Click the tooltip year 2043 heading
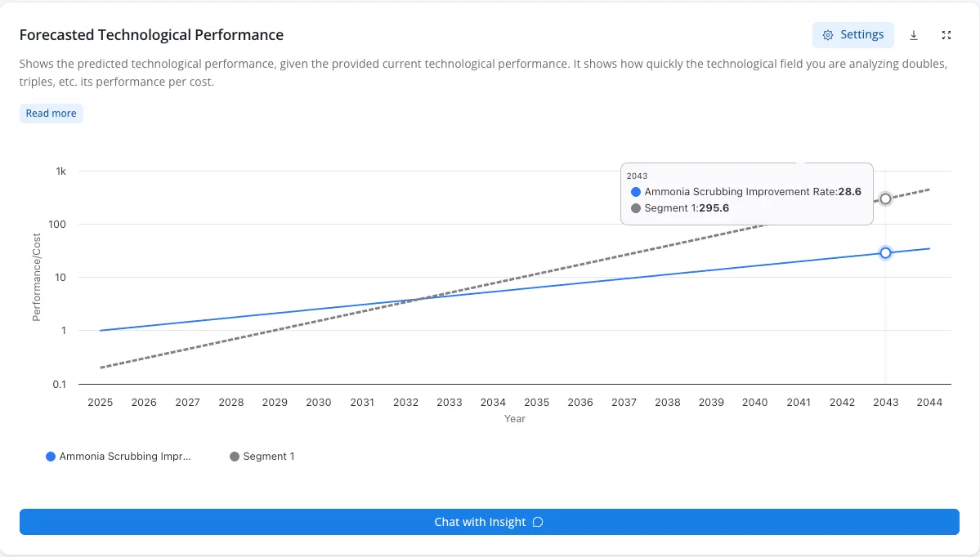This screenshot has height=557, width=980. 637,176
